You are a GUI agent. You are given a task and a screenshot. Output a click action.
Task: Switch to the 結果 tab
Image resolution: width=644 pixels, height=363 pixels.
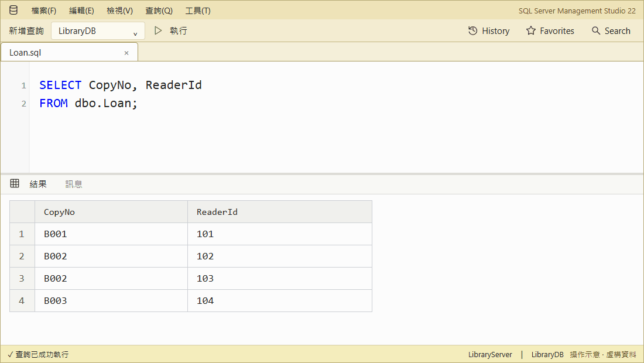point(38,184)
